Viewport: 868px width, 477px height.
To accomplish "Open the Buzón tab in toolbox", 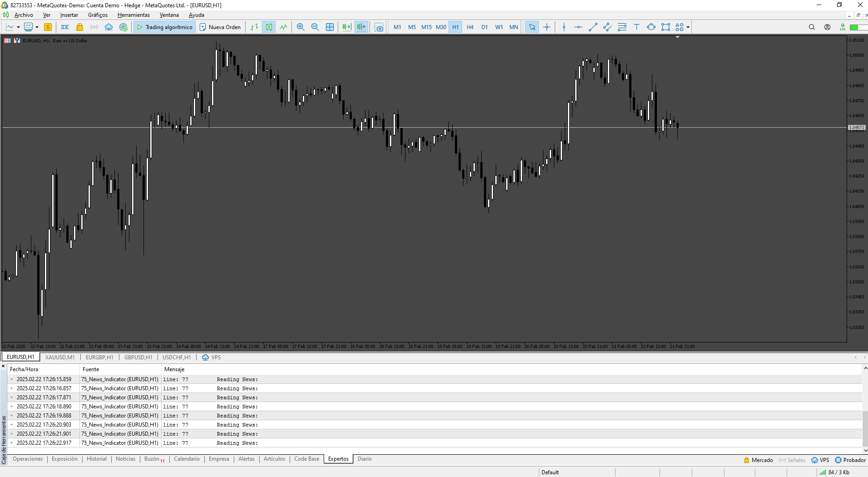I will [x=154, y=459].
